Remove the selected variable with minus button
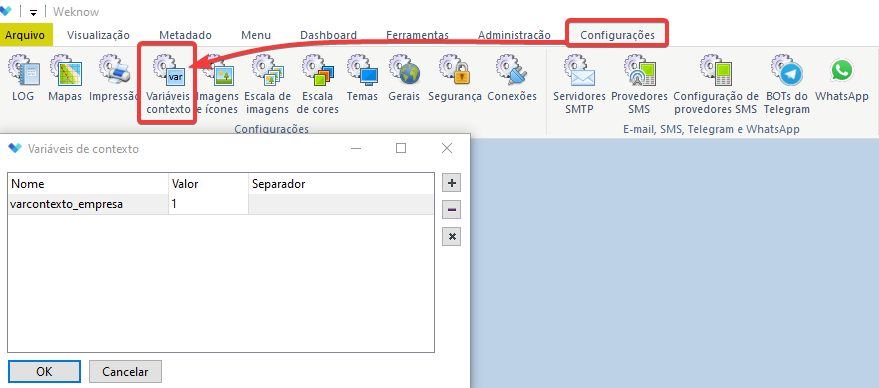The image size is (879, 388). tap(451, 210)
